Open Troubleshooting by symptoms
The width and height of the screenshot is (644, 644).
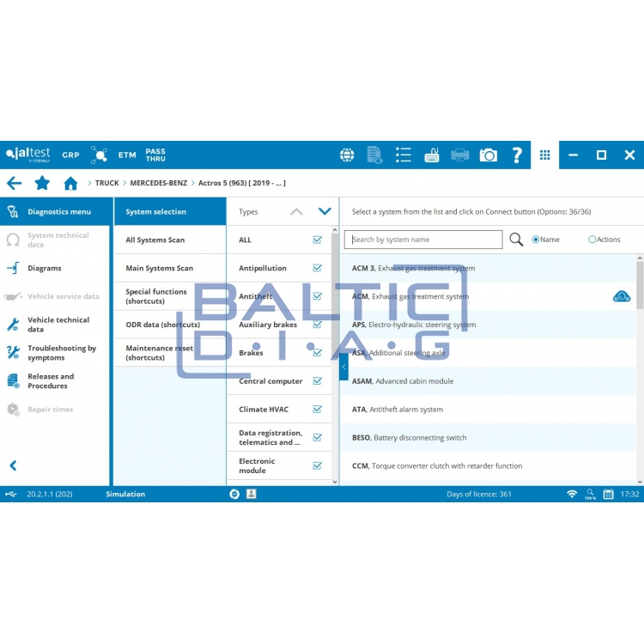[55, 353]
